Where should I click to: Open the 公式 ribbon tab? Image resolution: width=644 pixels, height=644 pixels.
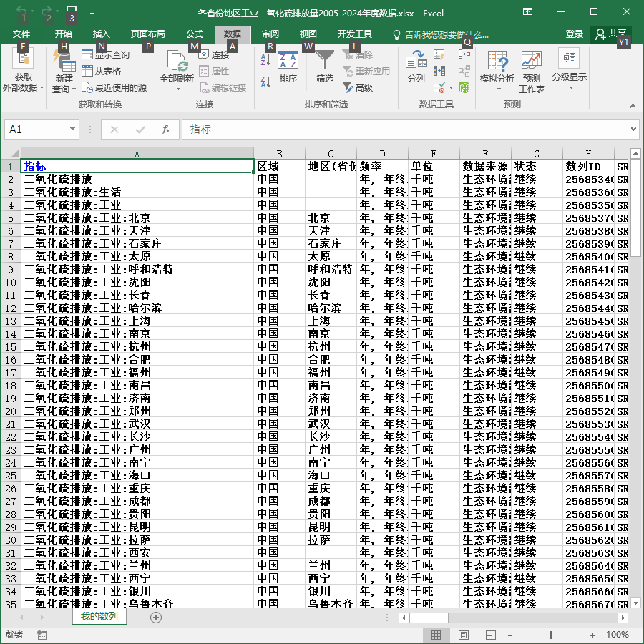(x=194, y=34)
